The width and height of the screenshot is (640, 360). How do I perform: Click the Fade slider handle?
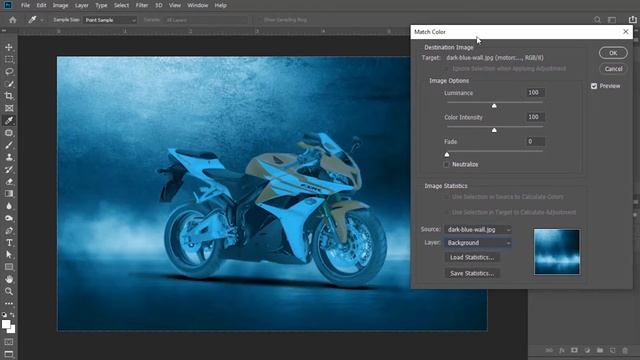[x=447, y=155]
